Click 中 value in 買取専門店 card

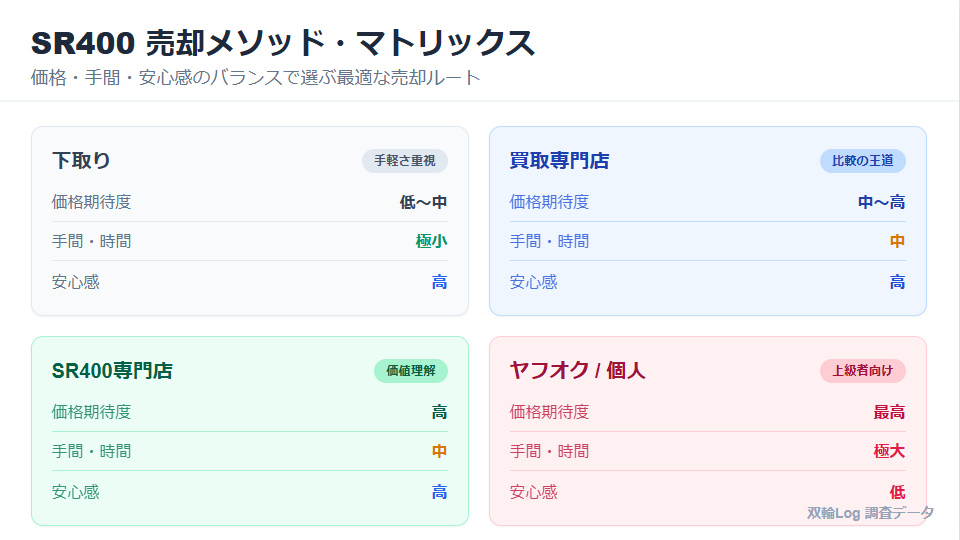(x=897, y=241)
